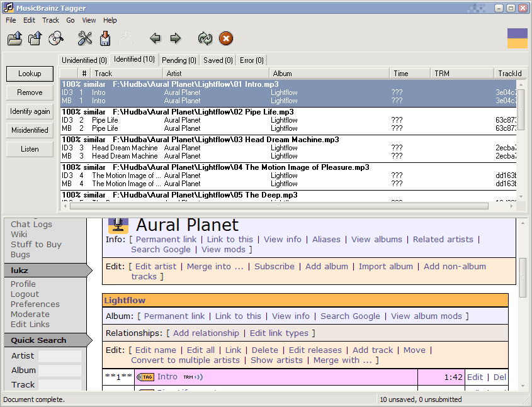This screenshot has height=407, width=532.
Task: Click the Edit releases link
Action: tap(315, 350)
